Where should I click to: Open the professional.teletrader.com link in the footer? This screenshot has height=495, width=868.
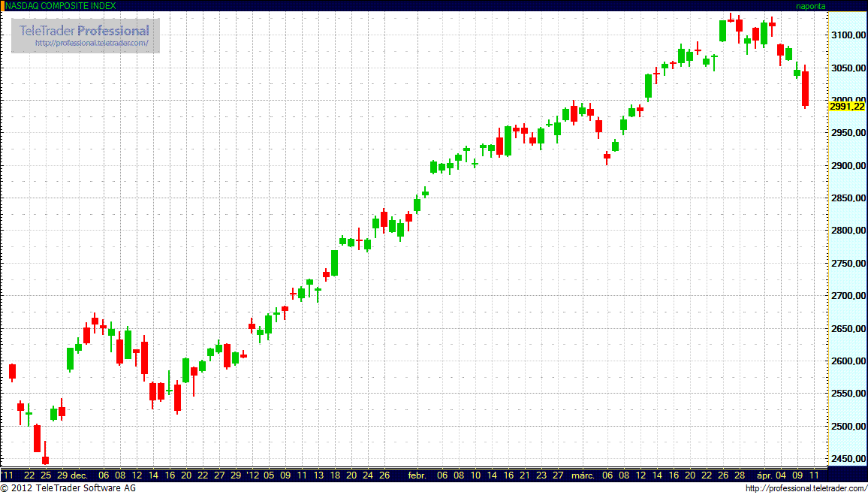[x=806, y=489]
